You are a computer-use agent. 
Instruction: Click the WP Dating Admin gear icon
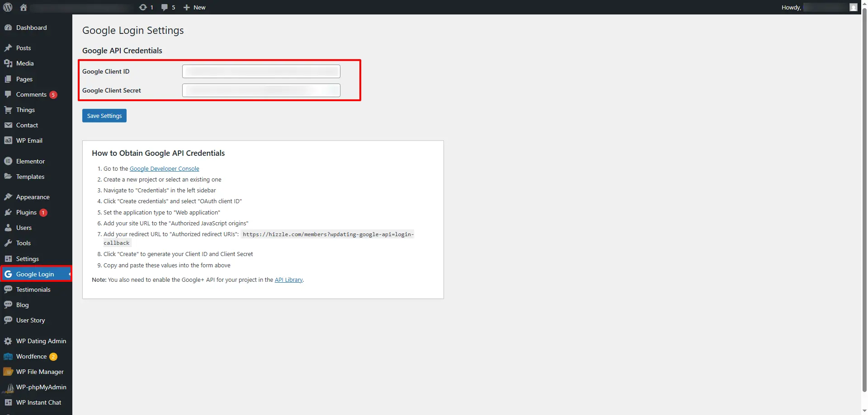tap(8, 341)
